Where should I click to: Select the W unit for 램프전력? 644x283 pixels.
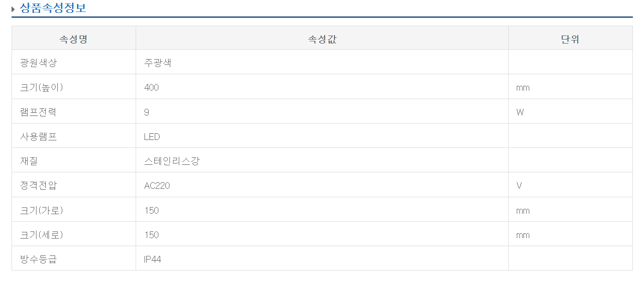coord(520,112)
